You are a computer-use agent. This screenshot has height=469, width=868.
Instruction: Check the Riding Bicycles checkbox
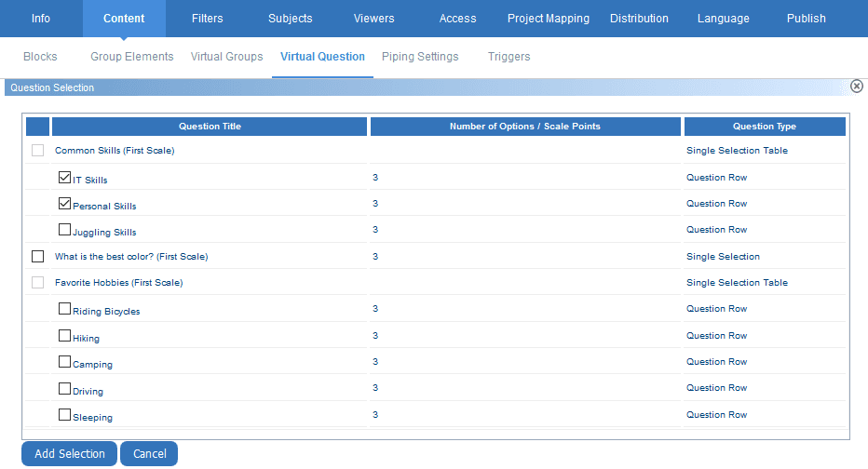click(65, 309)
